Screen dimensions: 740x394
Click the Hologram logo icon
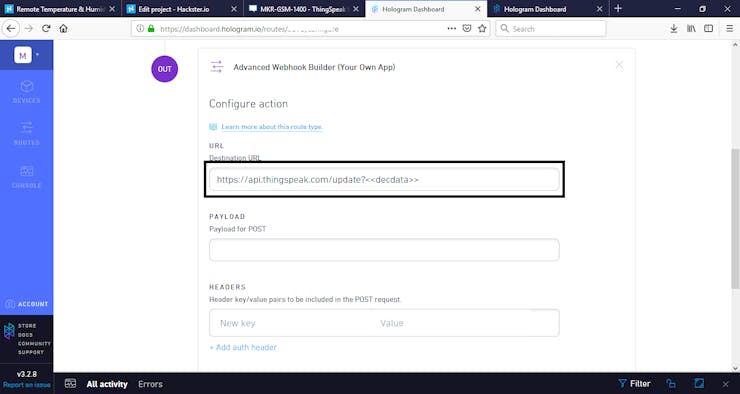[x=9, y=331]
